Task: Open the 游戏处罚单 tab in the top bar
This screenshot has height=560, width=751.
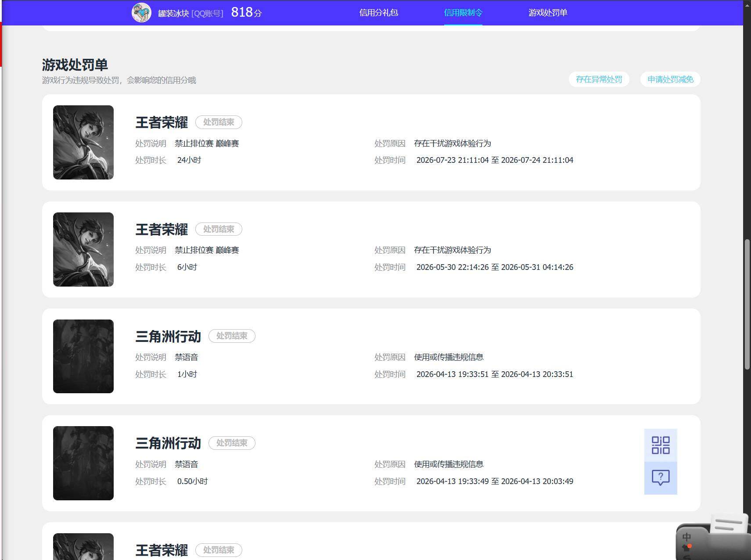Action: pyautogui.click(x=548, y=13)
